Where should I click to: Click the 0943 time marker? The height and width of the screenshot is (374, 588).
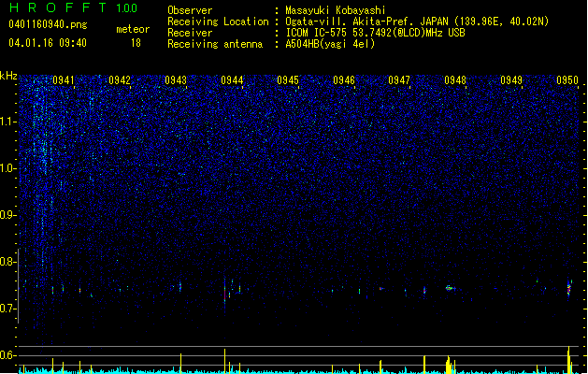(176, 80)
